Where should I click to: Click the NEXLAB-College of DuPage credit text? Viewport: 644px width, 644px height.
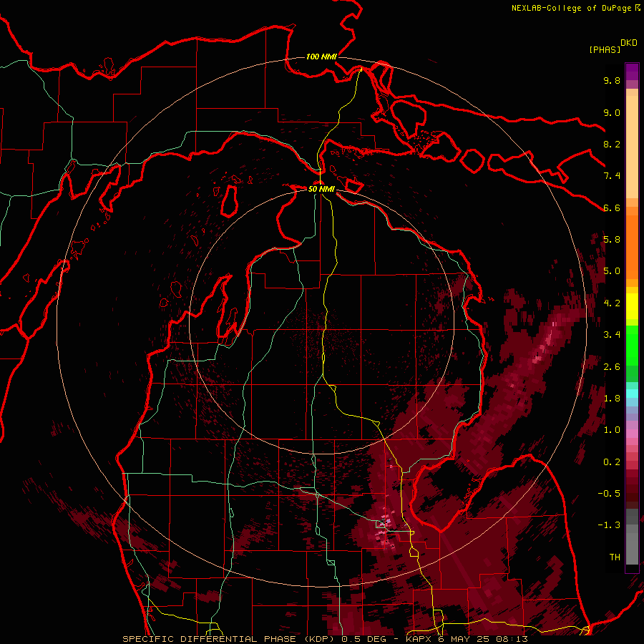571,8
